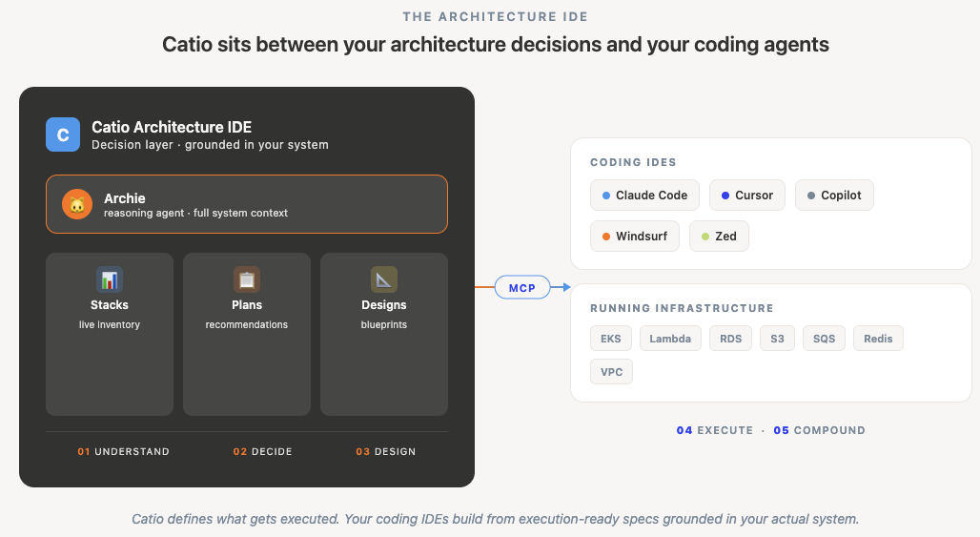980x537 pixels.
Task: Click the CODING IDES heading
Action: (x=633, y=162)
